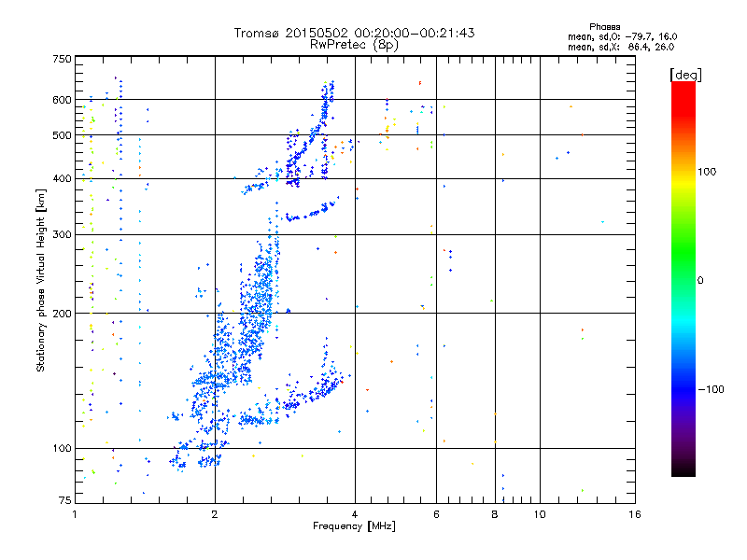This screenshot has height=560, width=747.
Task: Click the colorbar tick label '100'
Action: click(x=707, y=172)
